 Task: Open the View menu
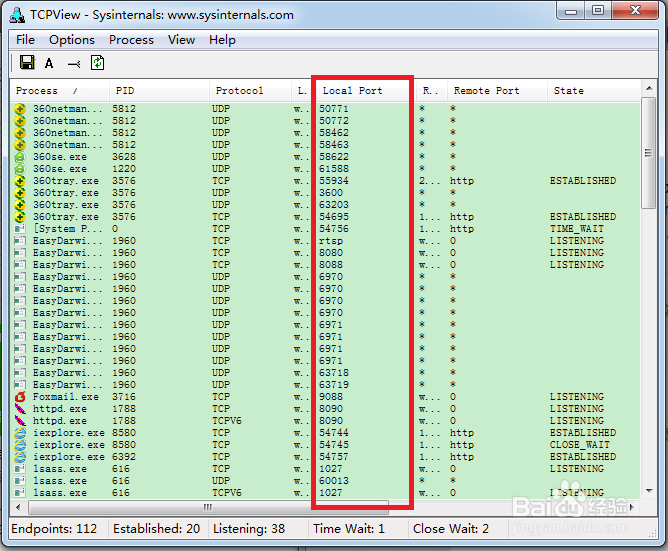pyautogui.click(x=181, y=40)
